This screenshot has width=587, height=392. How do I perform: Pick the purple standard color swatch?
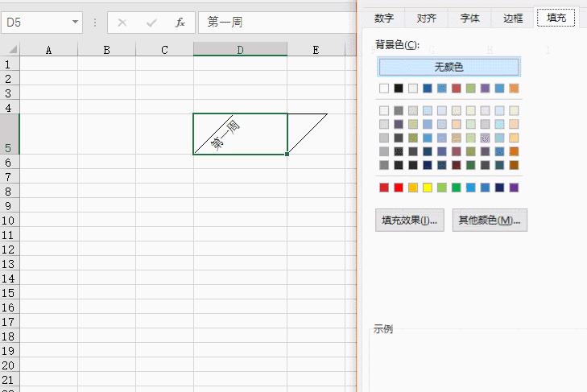coord(515,188)
